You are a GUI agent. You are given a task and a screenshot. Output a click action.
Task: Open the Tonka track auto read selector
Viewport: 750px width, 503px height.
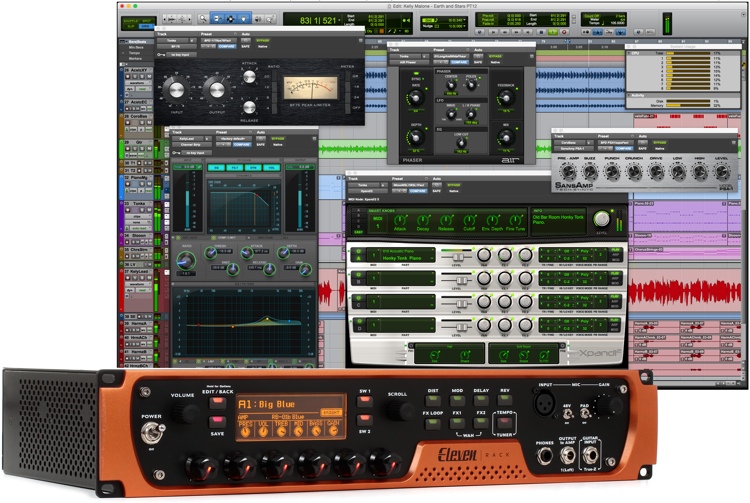pos(141,228)
